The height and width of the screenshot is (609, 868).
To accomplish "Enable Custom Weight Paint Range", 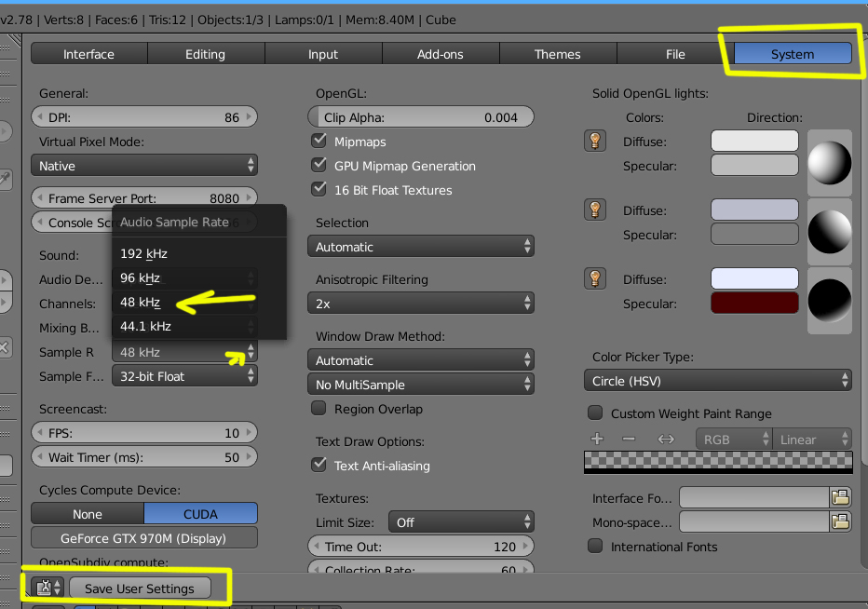I will [x=595, y=413].
